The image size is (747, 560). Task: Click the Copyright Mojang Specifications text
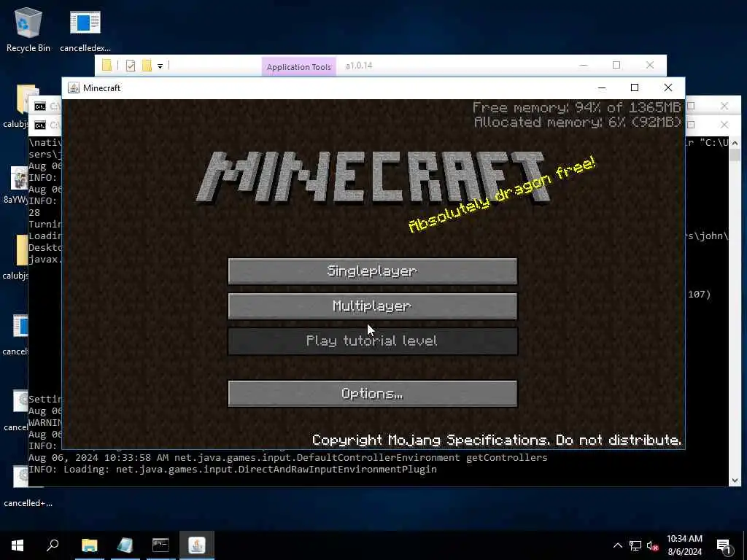496,440
